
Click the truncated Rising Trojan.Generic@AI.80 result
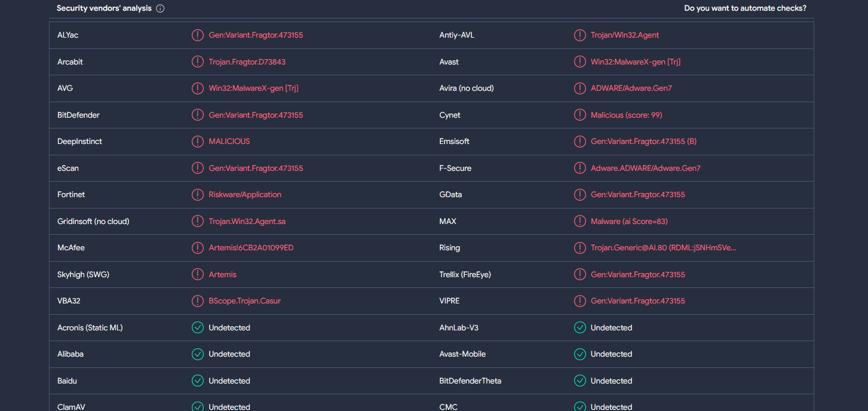point(663,248)
